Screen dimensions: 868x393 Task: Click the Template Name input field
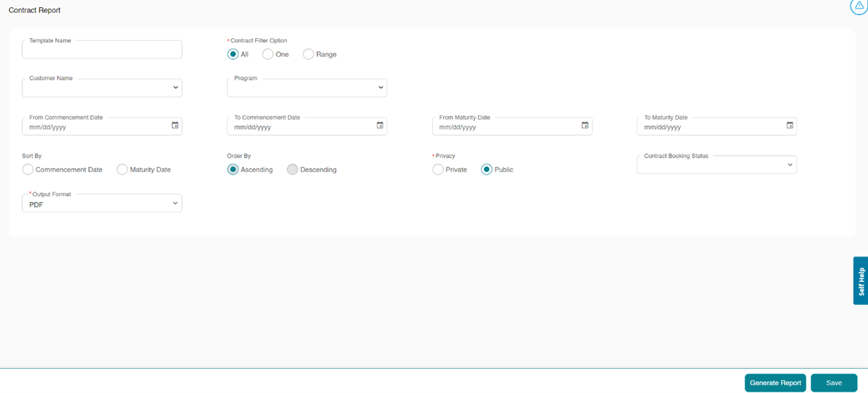pyautogui.click(x=102, y=50)
